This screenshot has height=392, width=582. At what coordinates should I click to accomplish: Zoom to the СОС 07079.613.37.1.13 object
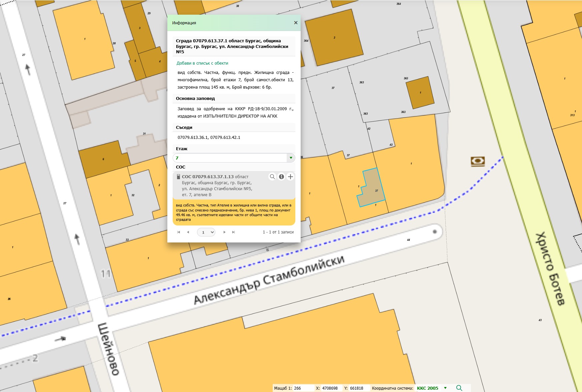(x=272, y=177)
